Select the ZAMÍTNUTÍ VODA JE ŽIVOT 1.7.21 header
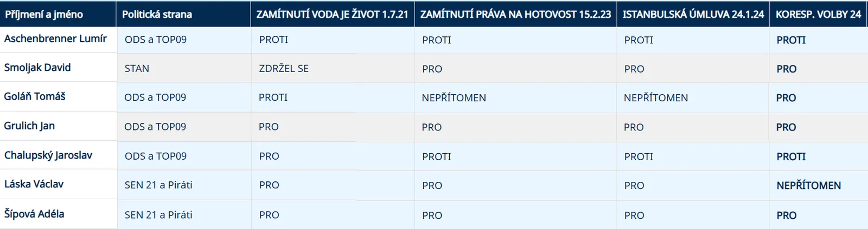This screenshot has height=229, width=868. tap(332, 15)
